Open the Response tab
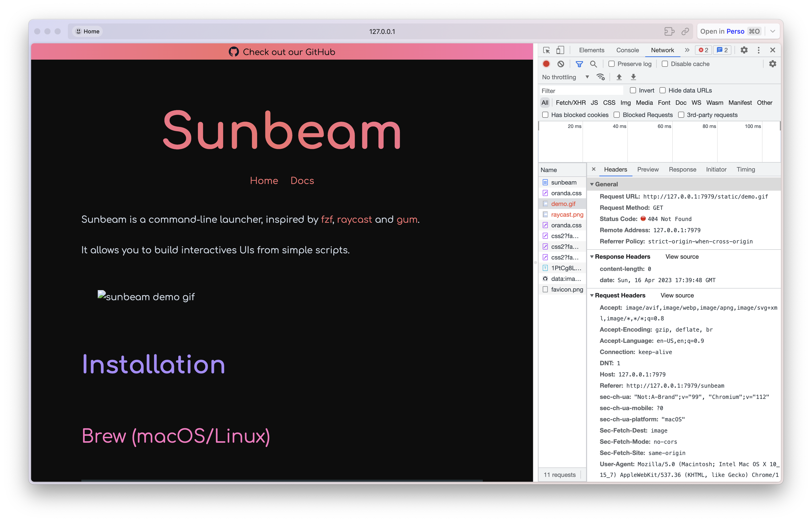 coord(682,169)
